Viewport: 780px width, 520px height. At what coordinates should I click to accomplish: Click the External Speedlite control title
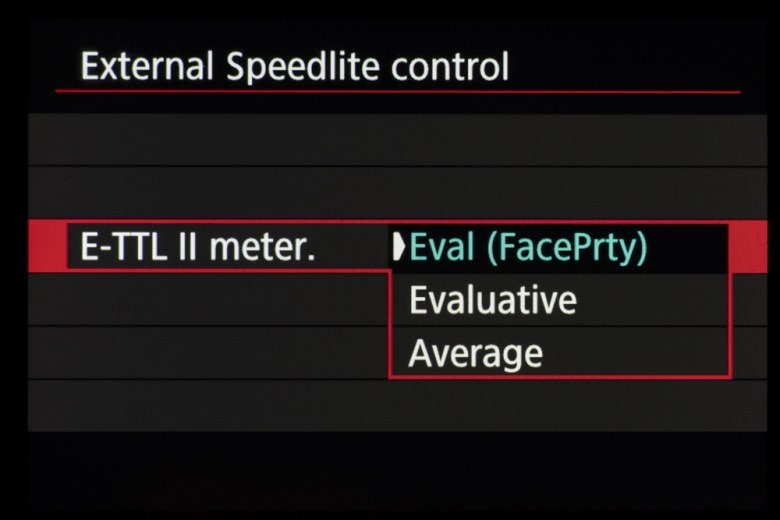(x=295, y=67)
